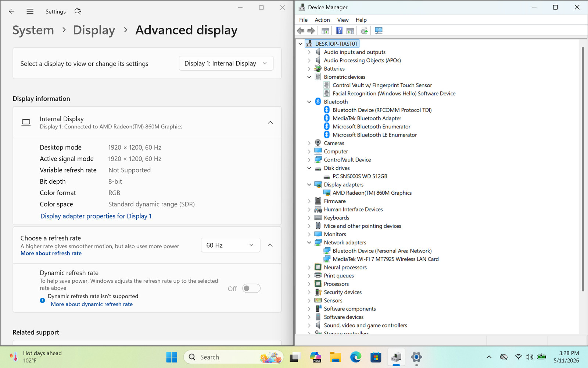Select Control Vault w/ Fingerprint Touch Sensor

click(x=382, y=85)
